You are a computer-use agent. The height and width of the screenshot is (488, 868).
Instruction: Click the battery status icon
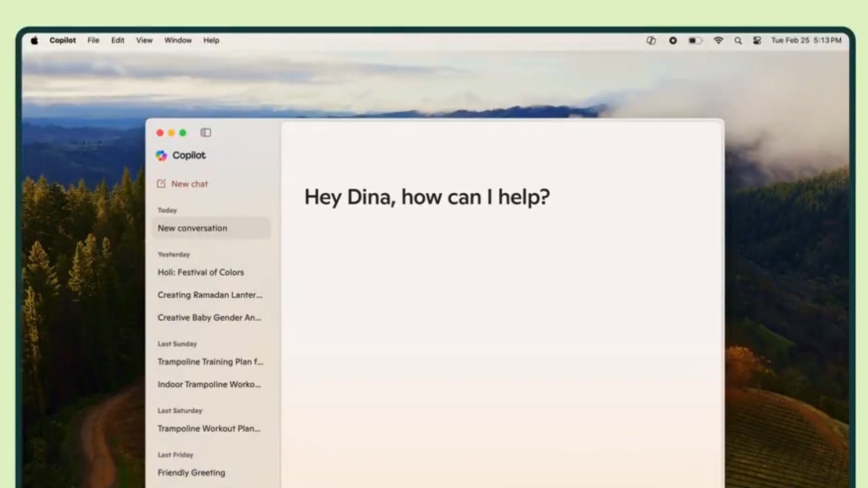[x=695, y=41]
